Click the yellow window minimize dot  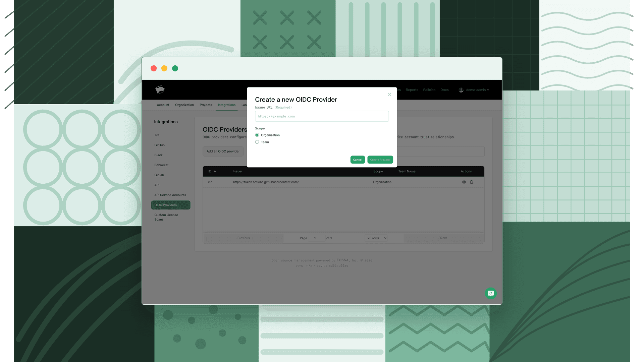pyautogui.click(x=164, y=68)
